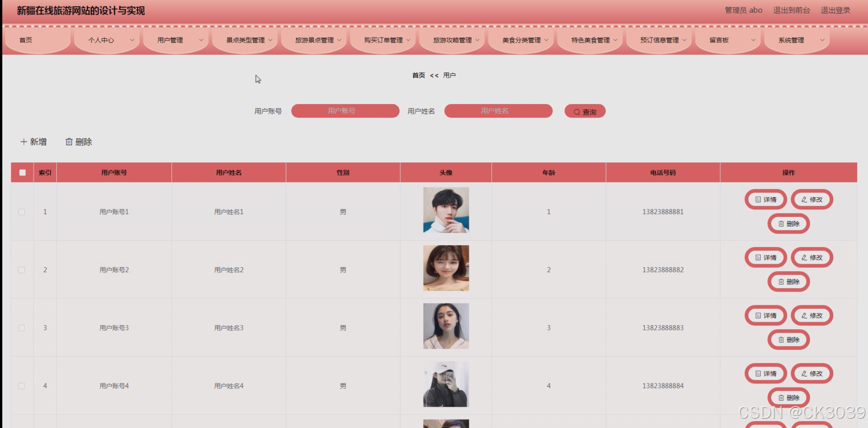This screenshot has height=428, width=868.
Task: Click the plus icon beside 新增
Action: coord(24,142)
